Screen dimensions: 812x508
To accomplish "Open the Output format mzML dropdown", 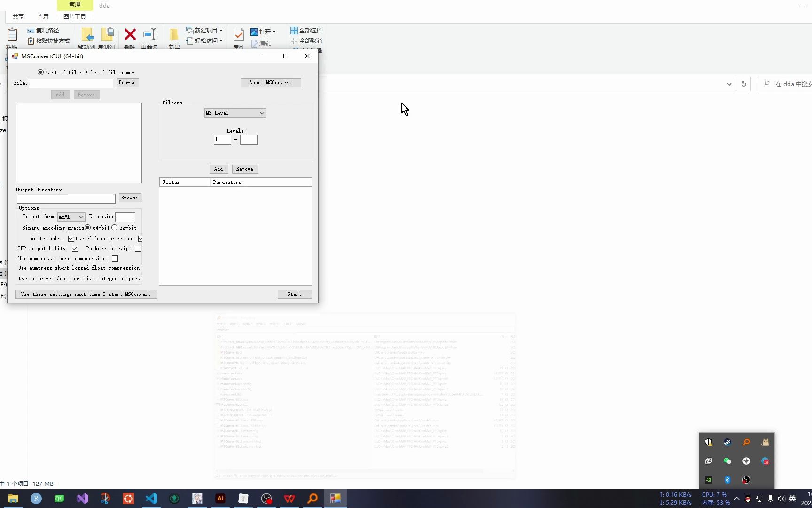I will tap(71, 217).
